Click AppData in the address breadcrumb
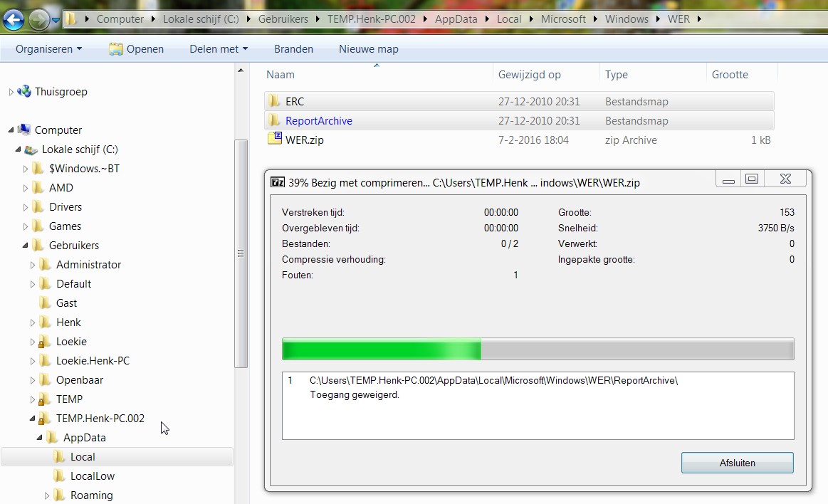The width and height of the screenshot is (828, 504). (x=456, y=19)
